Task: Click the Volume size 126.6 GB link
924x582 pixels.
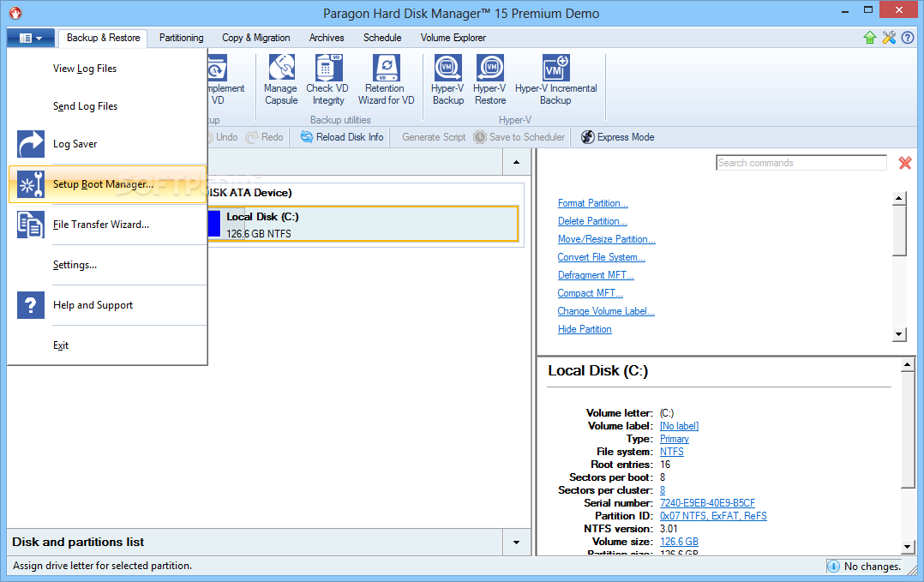Action: coord(679,542)
